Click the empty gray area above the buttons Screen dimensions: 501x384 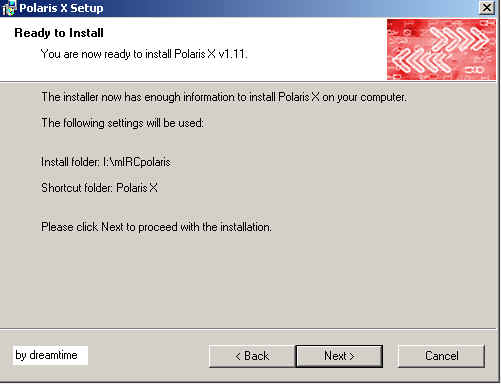pyautogui.click(x=248, y=283)
